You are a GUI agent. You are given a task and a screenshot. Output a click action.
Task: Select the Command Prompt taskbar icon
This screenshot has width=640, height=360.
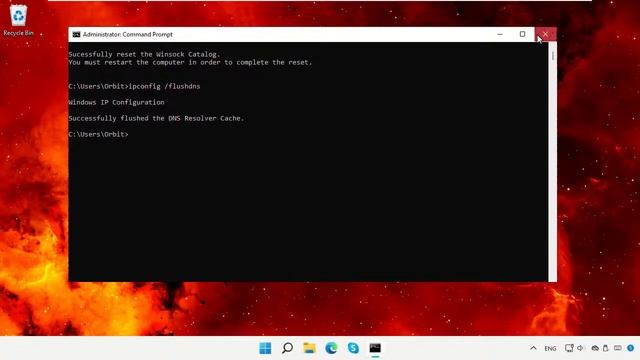pyautogui.click(x=375, y=348)
